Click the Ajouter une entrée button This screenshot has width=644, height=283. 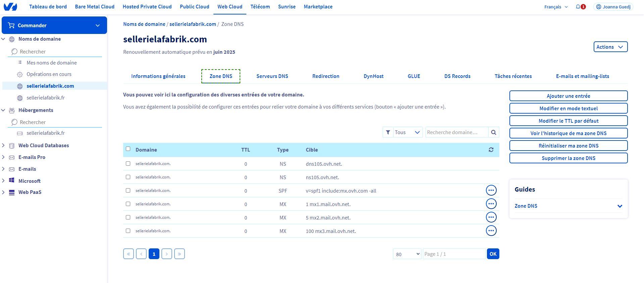pyautogui.click(x=568, y=96)
